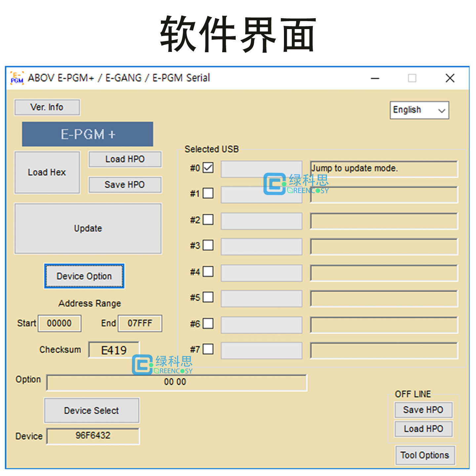476x476 pixels.
Task: Click Load HPO in the OFF LINE group
Action: [x=423, y=429]
